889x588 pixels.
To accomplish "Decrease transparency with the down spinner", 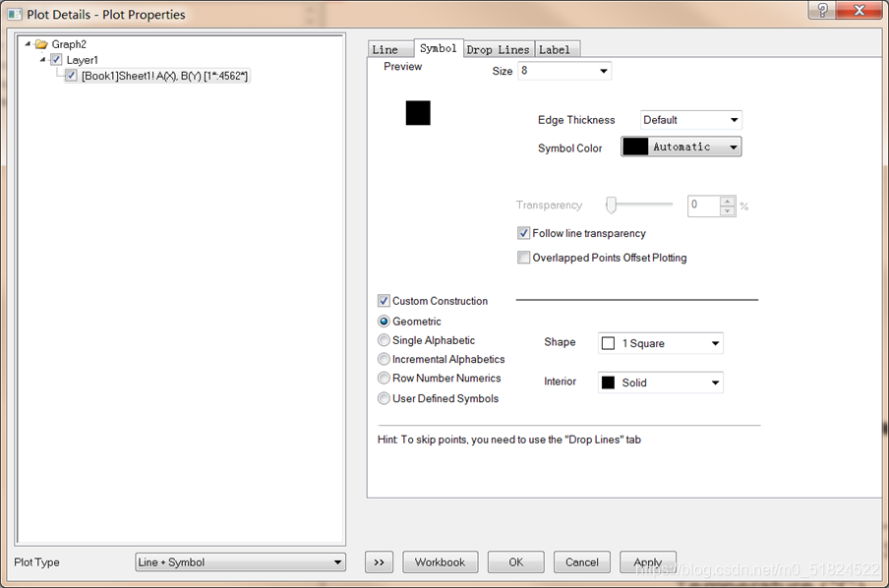I will (x=728, y=210).
